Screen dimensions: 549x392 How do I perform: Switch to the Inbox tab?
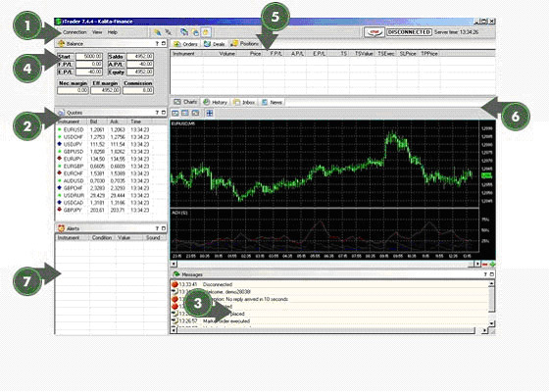244,102
